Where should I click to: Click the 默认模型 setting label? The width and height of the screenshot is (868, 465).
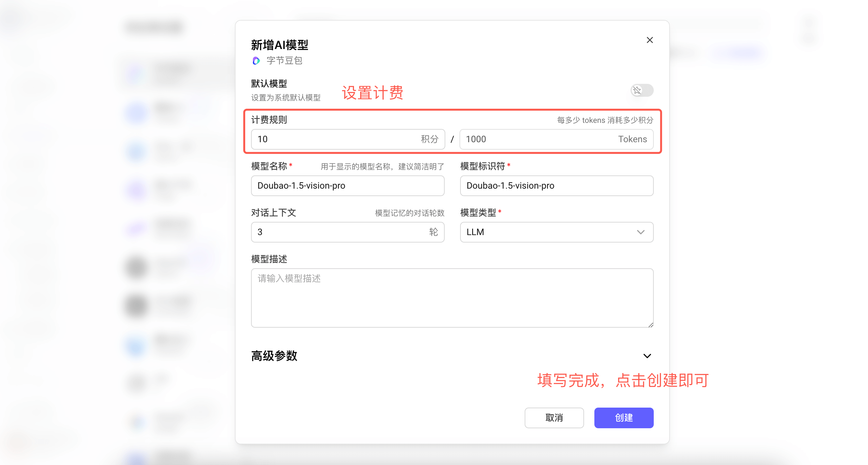tap(269, 84)
